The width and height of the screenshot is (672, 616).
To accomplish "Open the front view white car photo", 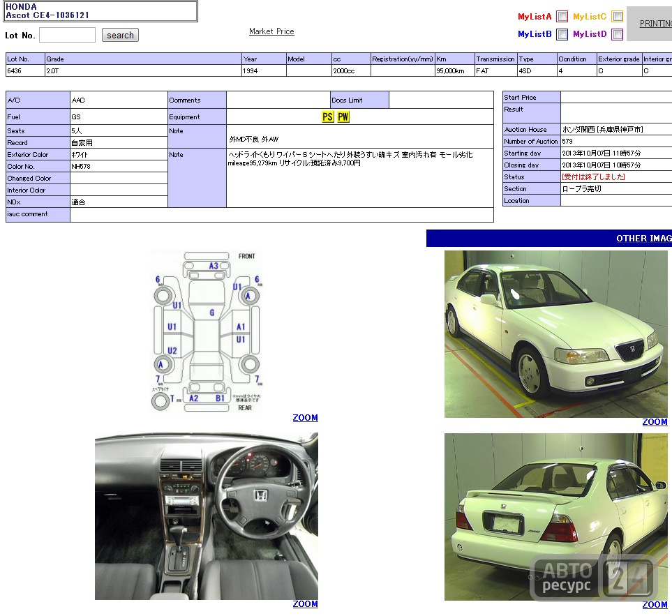I will (x=556, y=334).
